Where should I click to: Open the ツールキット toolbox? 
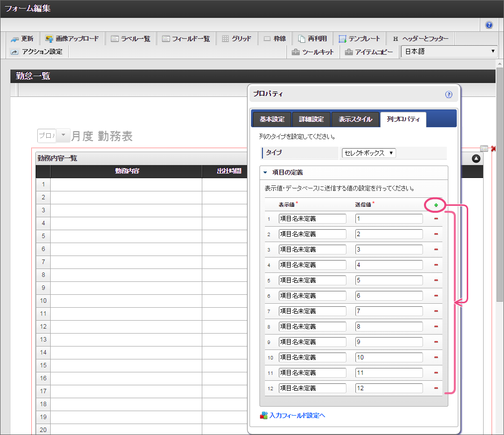tap(313, 52)
